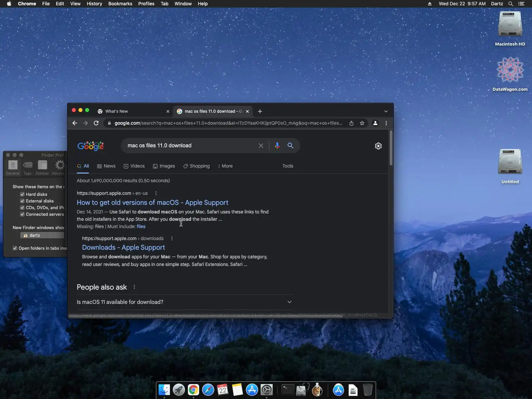Click the Google logo
This screenshot has width=532, height=399.
click(x=90, y=146)
